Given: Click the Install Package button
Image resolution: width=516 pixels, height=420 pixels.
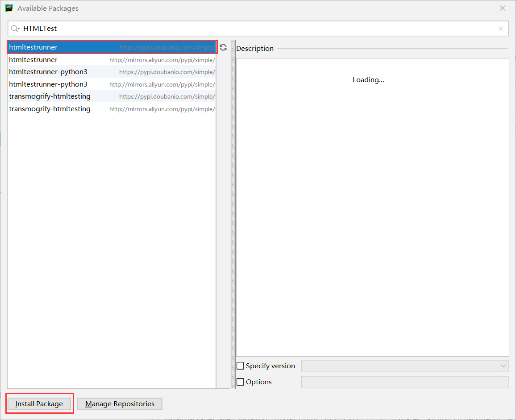Looking at the screenshot, I should 39,404.
